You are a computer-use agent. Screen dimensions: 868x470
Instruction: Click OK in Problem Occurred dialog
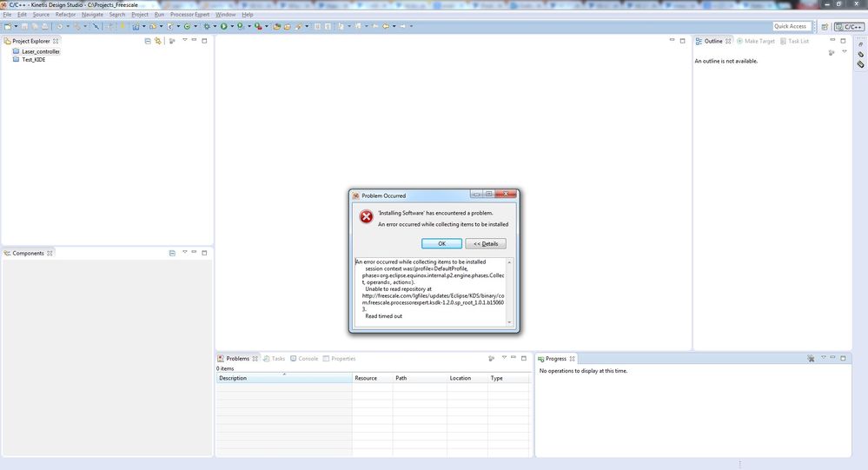441,243
